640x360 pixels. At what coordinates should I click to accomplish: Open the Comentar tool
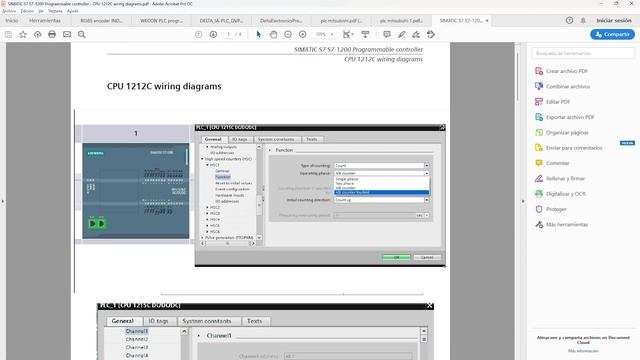click(552, 163)
